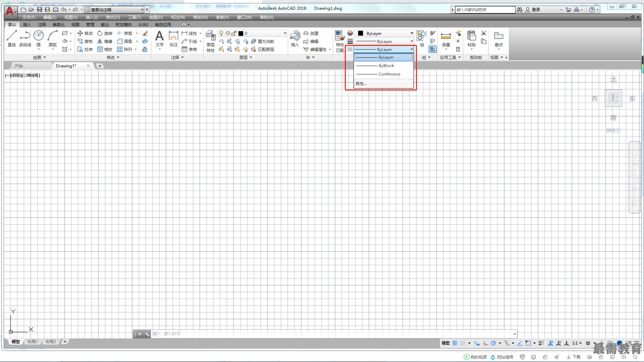Open Layer Properties (图层特性) manager

(211, 41)
